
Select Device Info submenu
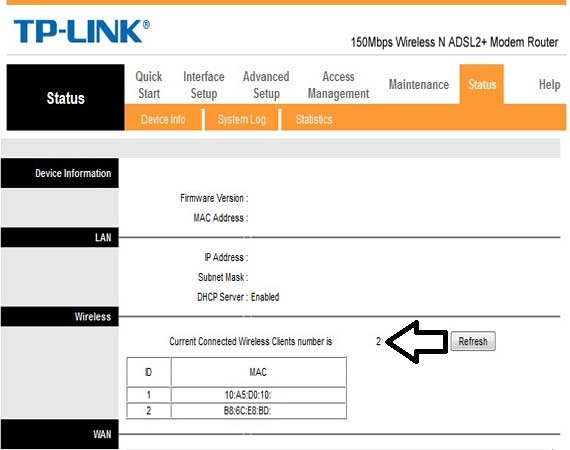[163, 119]
